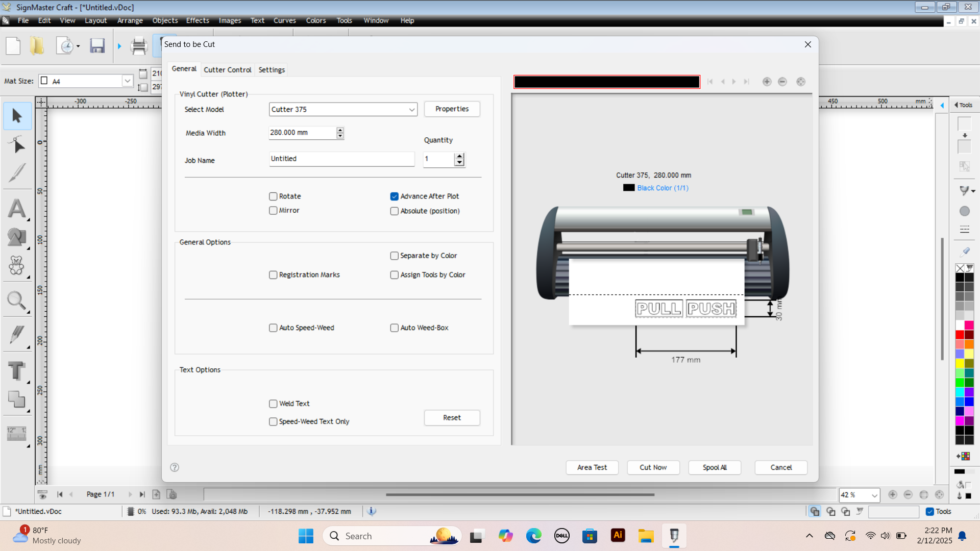This screenshot has width=980, height=551.
Task: Open the Effects menu
Action: click(x=198, y=20)
